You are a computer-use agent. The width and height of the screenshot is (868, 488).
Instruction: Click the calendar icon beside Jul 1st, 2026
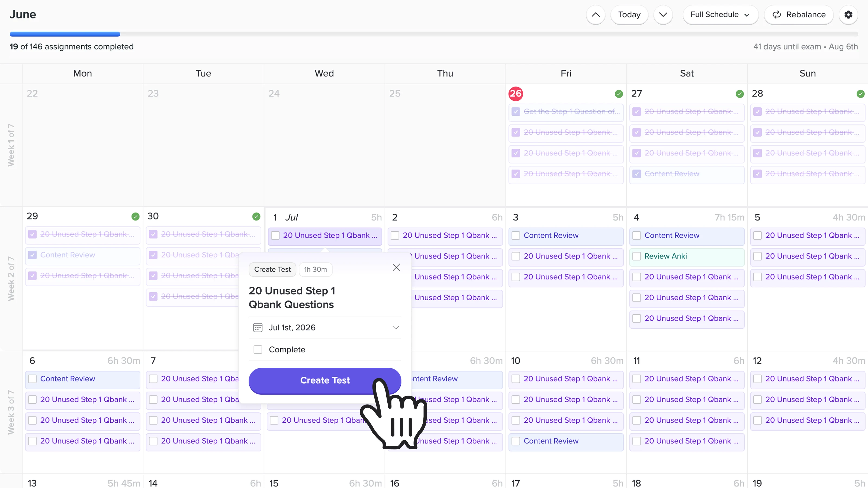(x=258, y=327)
